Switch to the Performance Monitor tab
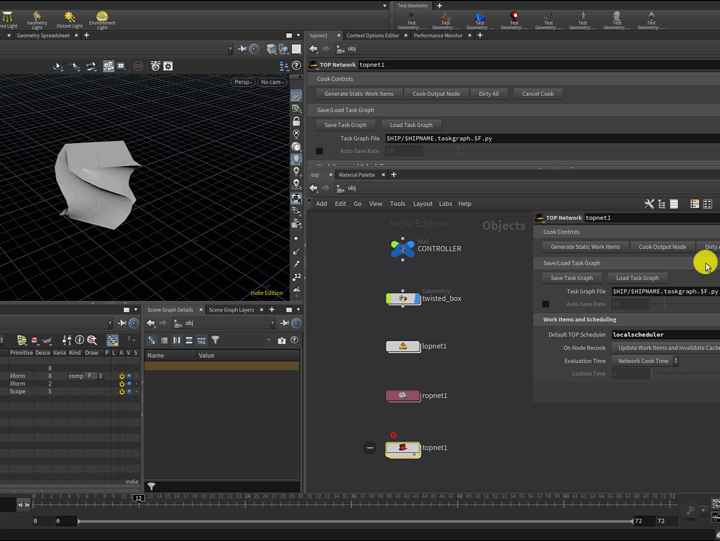Viewport: 720px width, 541px height. click(438, 35)
